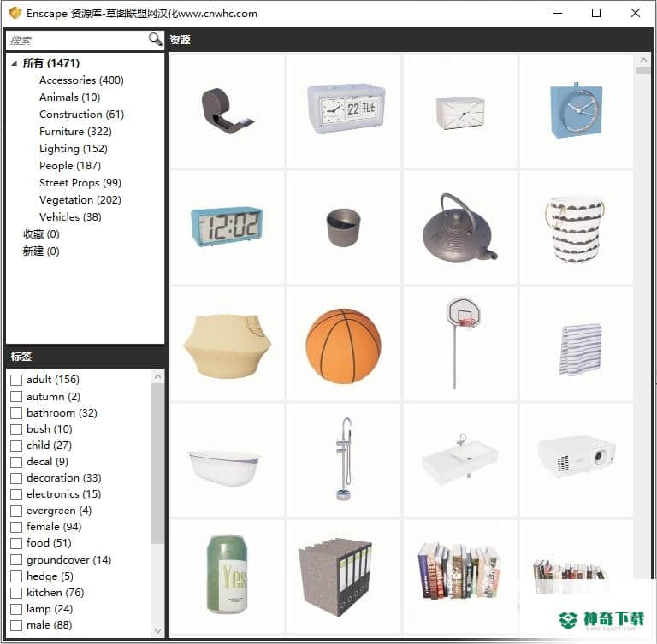Toggle the female (94) tag checkbox
657x644 pixels.
click(x=16, y=527)
